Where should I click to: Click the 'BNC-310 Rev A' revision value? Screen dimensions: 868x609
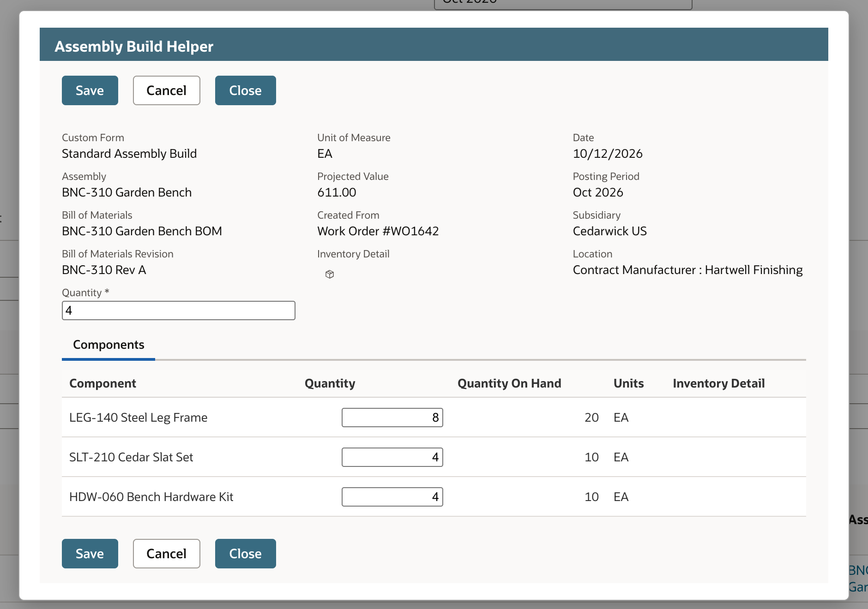click(104, 270)
